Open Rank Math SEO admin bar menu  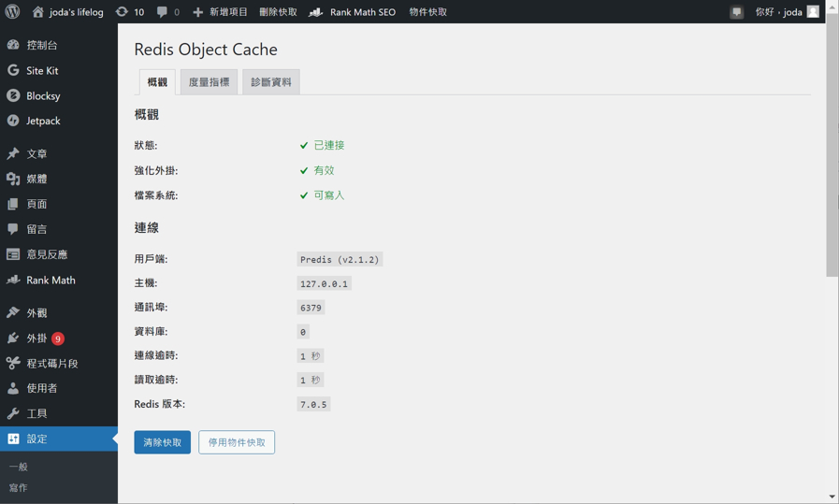363,12
